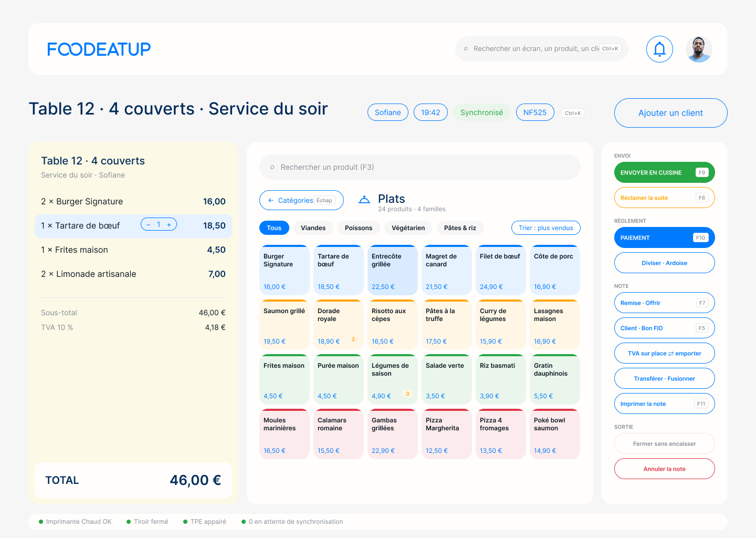The width and height of the screenshot is (756, 538).
Task: Open Client · Bon FID
Action: [665, 328]
